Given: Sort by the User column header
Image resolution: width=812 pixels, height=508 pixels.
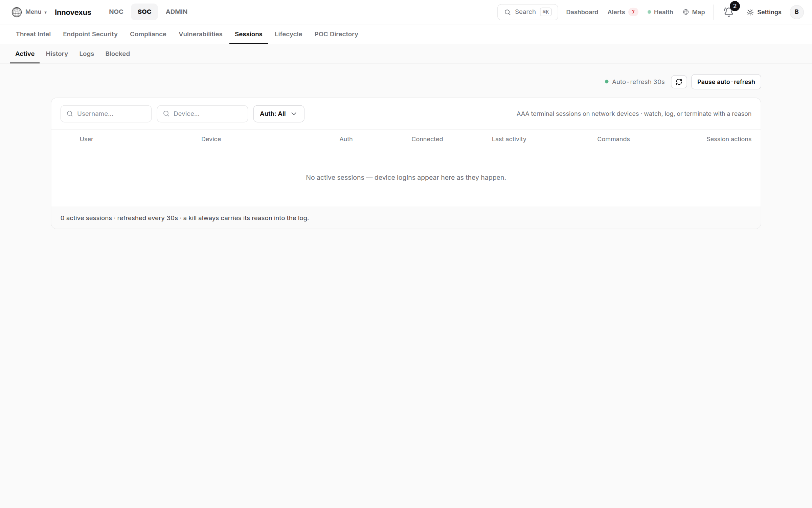Looking at the screenshot, I should (x=86, y=139).
